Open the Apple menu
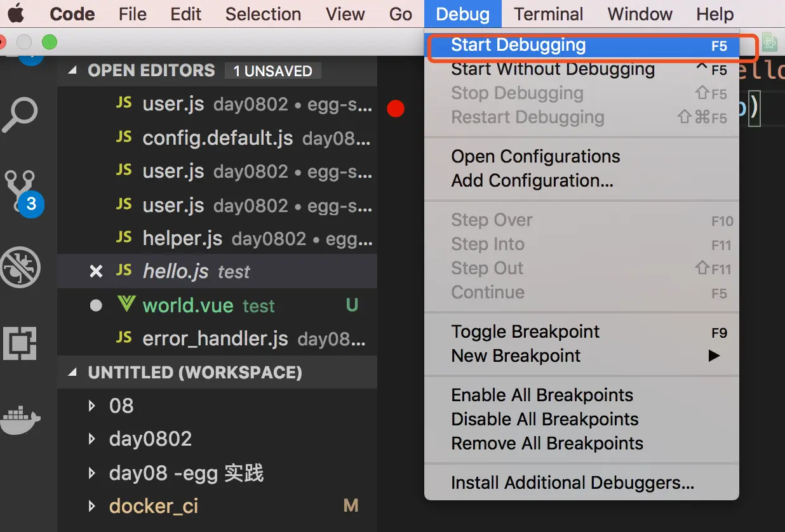 pyautogui.click(x=15, y=13)
